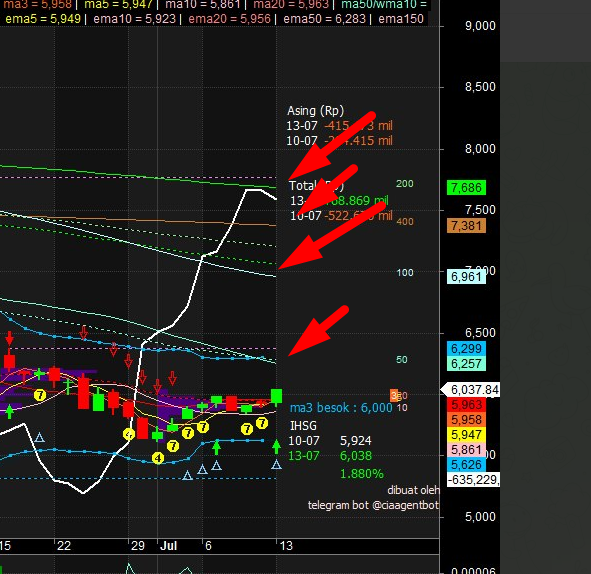Click the 100 moving-average line label

[404, 272]
